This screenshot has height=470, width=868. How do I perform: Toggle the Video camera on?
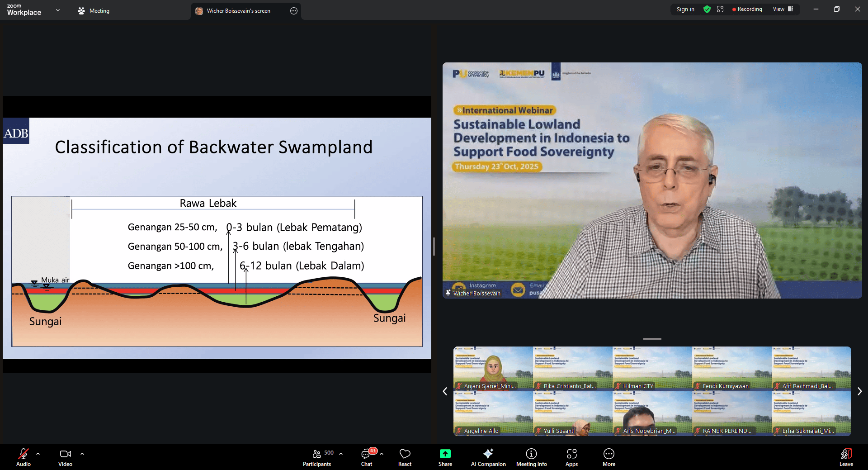(65, 457)
